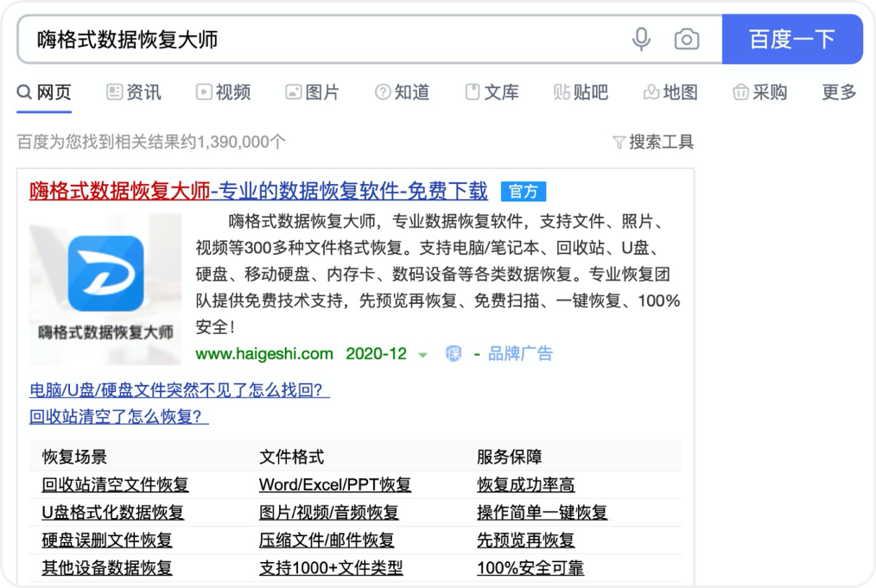876x588 pixels.
Task: Open 回收站清空文件恢复 link
Action: coord(115,484)
